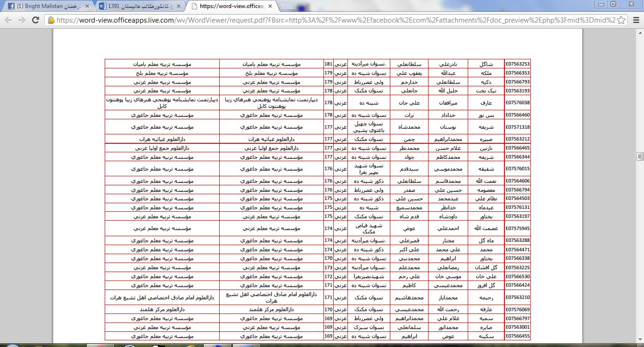Select ID cell E07564503

pyautogui.click(x=517, y=198)
